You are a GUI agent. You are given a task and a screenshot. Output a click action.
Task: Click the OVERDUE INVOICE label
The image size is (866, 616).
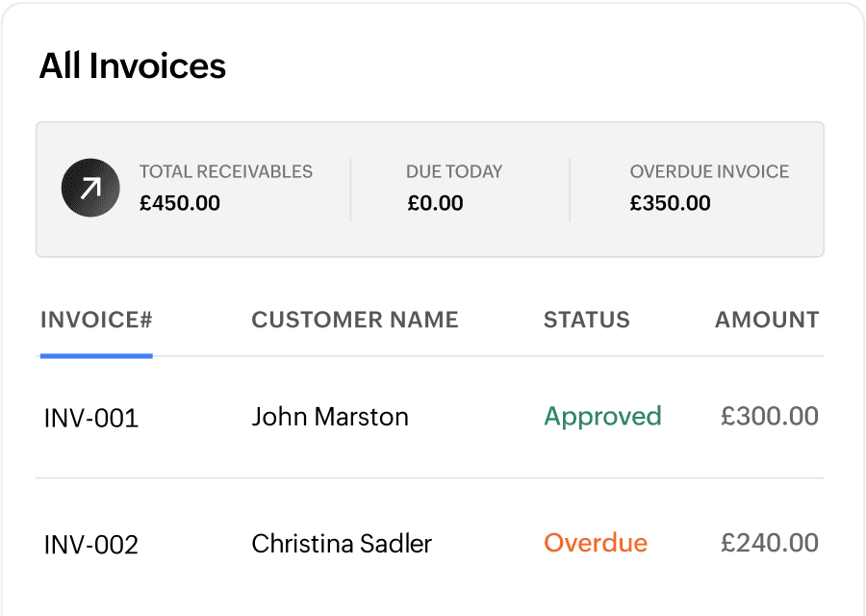coord(709,172)
